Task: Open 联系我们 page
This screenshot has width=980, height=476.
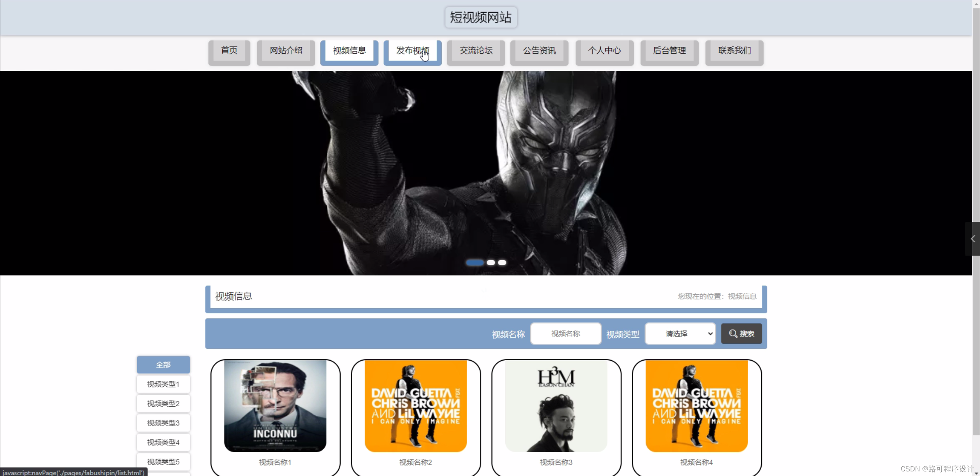Action: tap(734, 51)
